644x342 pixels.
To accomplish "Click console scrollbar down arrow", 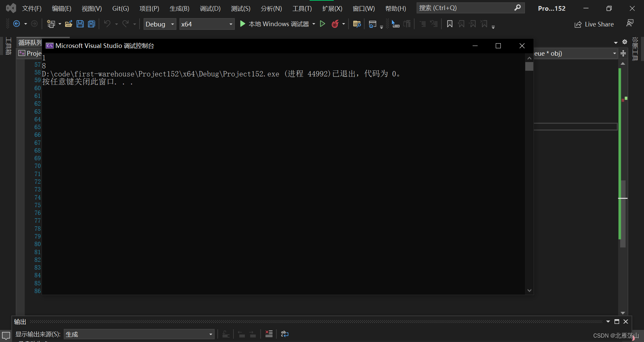I will point(529,290).
